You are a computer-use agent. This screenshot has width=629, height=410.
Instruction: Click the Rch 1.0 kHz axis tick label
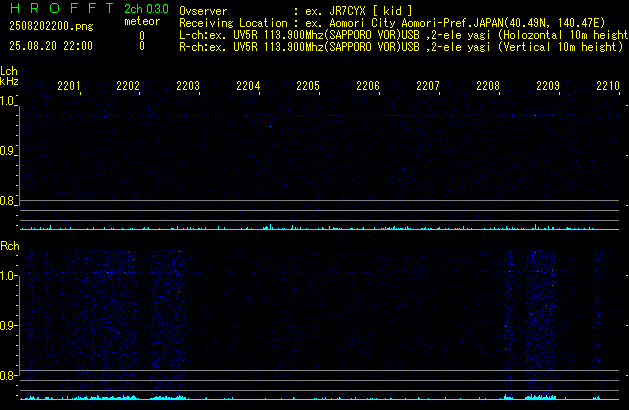7,276
